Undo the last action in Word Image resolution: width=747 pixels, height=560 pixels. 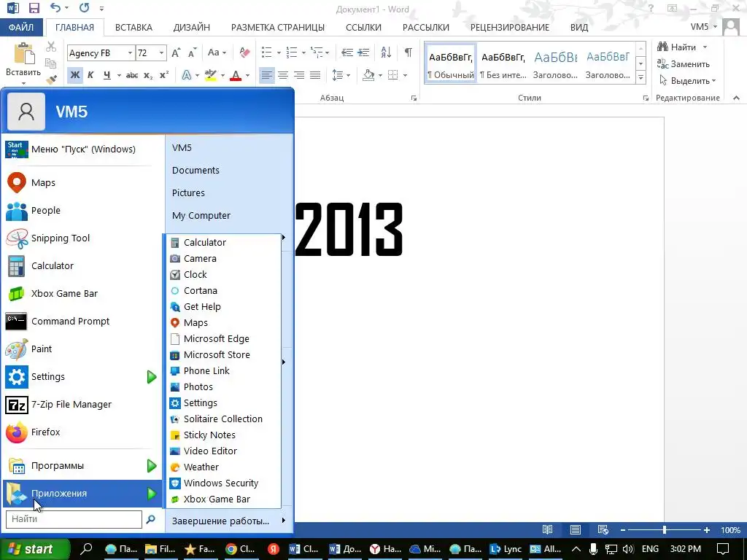[x=55, y=8]
